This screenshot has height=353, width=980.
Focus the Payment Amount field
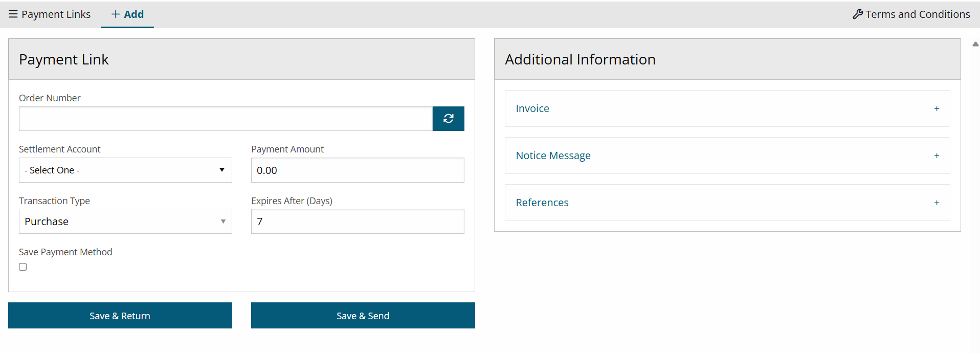click(x=358, y=170)
